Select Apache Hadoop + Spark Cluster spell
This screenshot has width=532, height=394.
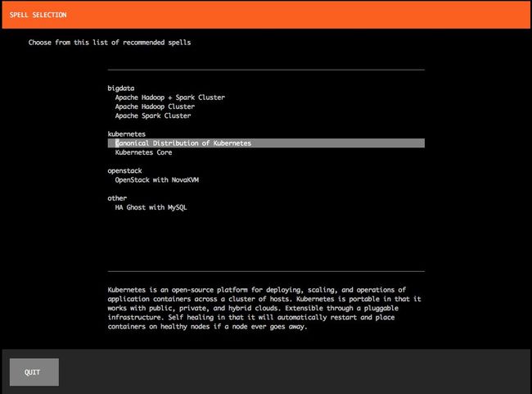(x=169, y=97)
